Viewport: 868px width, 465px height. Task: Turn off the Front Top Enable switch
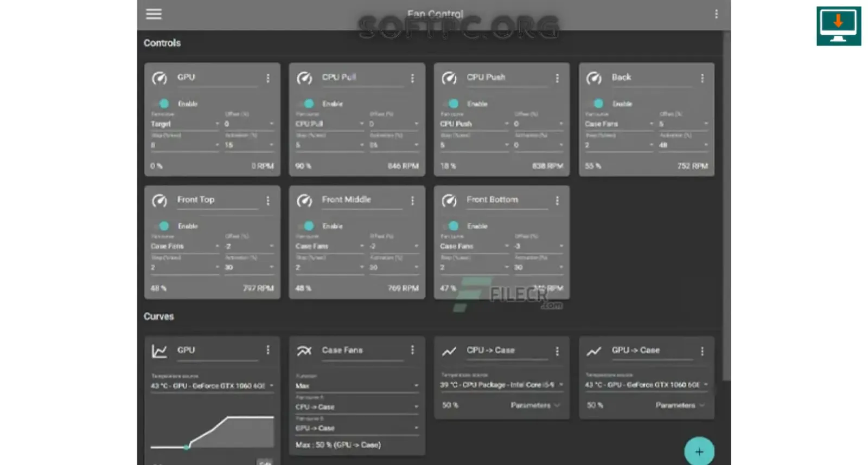pos(162,226)
